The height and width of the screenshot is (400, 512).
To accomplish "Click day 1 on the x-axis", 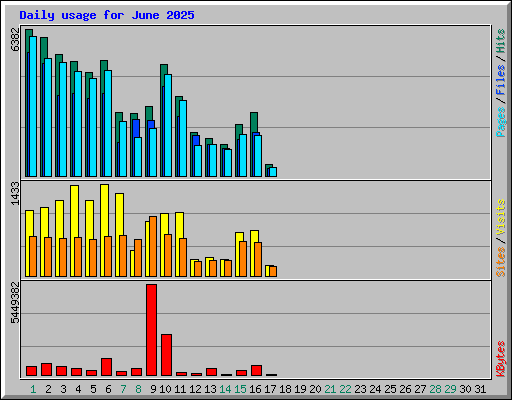I will pos(33,389).
